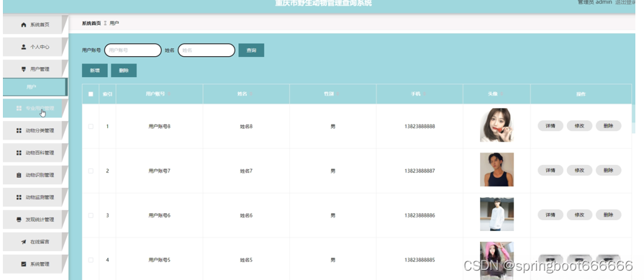Screen dimensions: 644x280
Task: Click the icon beside 发现统计管理
Action: click(19, 220)
